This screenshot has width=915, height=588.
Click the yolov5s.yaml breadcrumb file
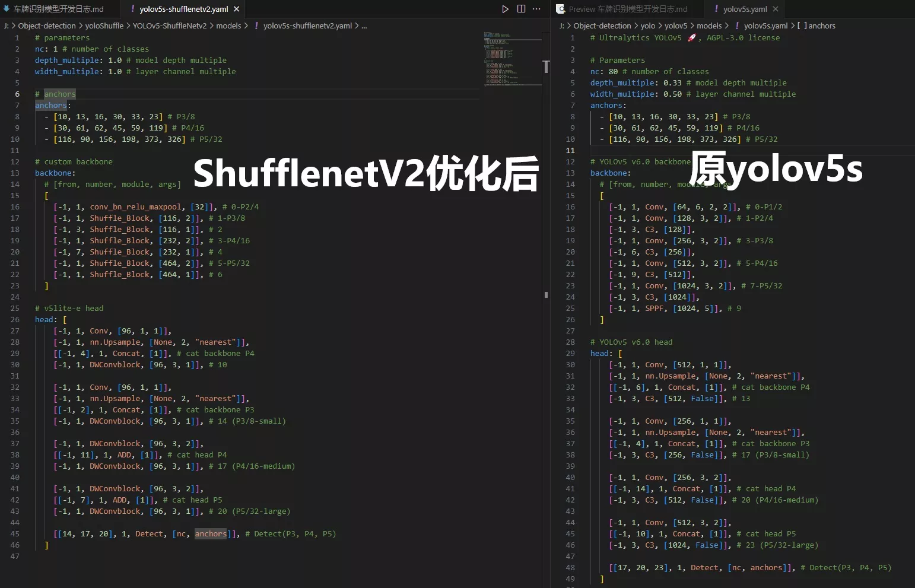(766, 26)
